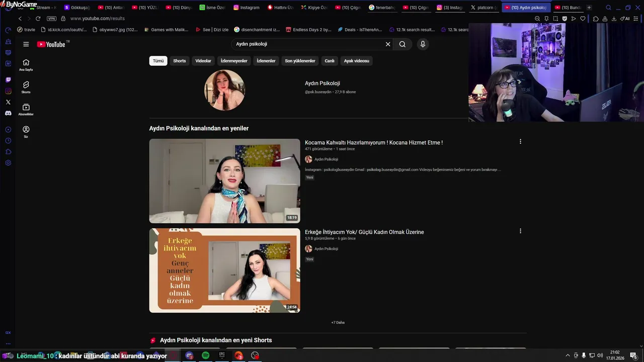This screenshot has width=644, height=362.
Task: Open the downloads arrow icon
Action: click(614, 19)
